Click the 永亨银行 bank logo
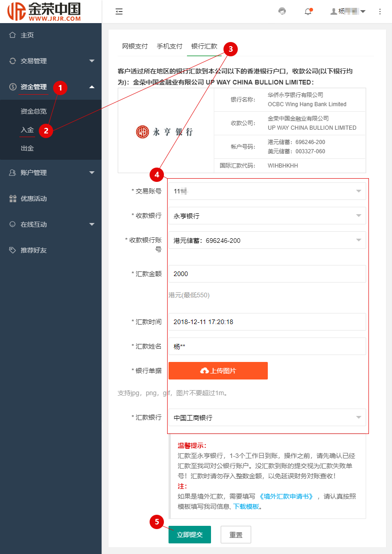 [164, 132]
